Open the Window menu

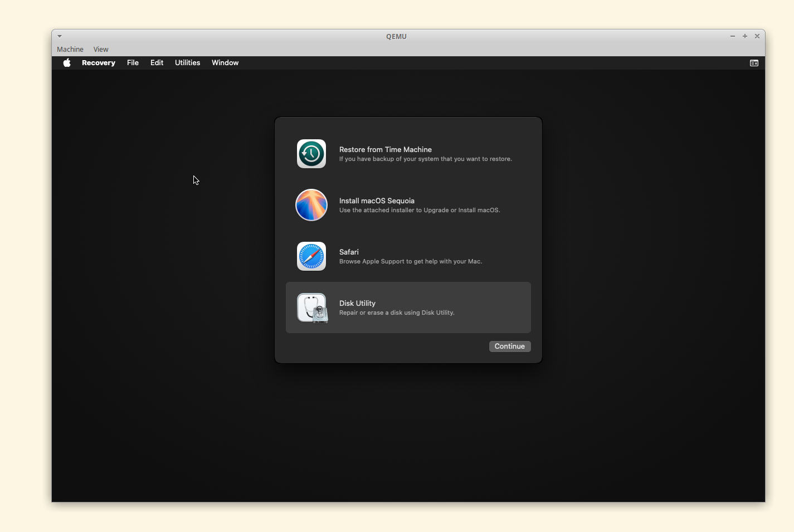coord(225,63)
